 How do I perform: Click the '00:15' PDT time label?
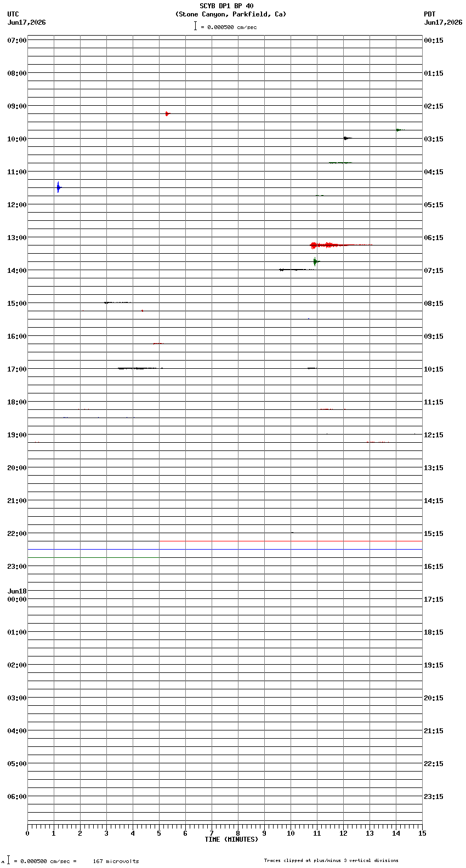click(434, 41)
